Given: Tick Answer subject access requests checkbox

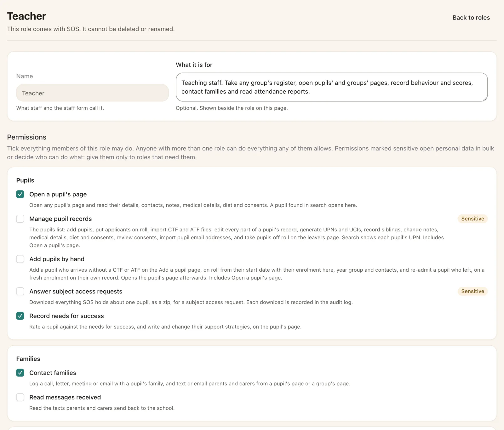Looking at the screenshot, I should coord(20,291).
